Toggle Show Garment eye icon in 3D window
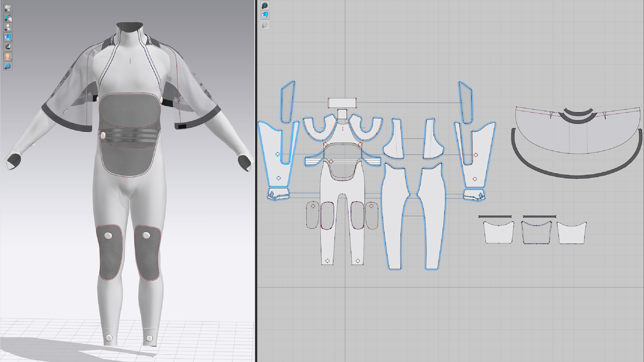The height and width of the screenshot is (362, 644). coord(8,7)
